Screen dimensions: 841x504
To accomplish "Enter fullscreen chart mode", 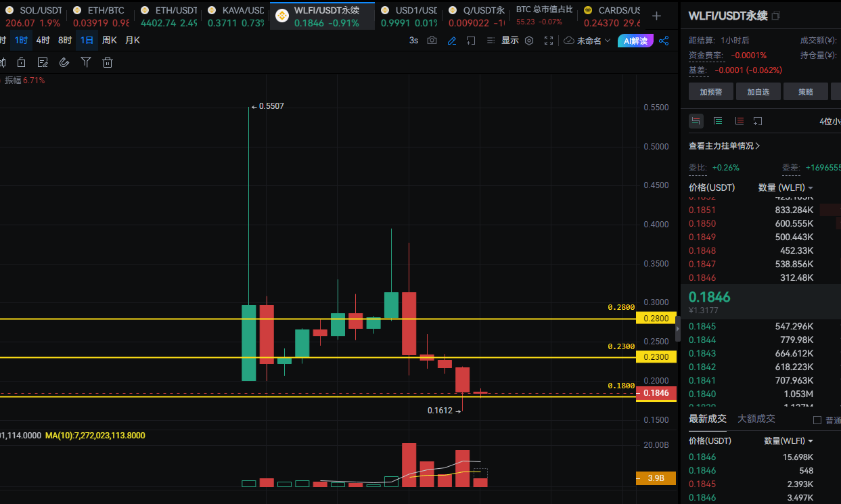I will 549,41.
